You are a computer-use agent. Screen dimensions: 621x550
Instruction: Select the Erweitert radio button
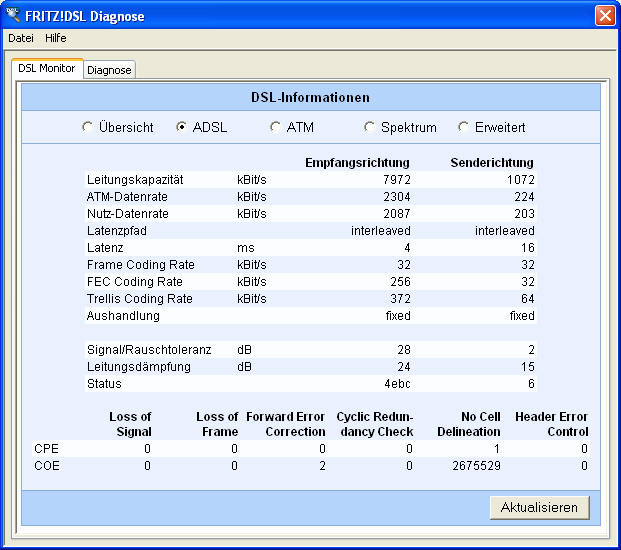(463, 127)
